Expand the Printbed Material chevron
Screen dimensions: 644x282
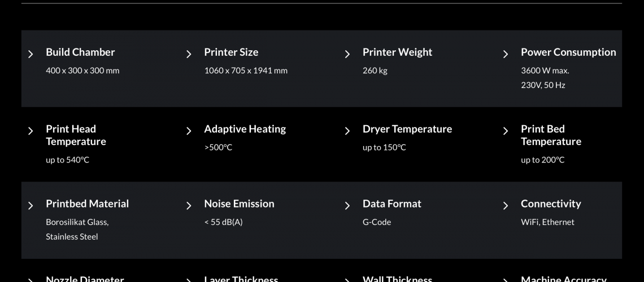coord(31,206)
